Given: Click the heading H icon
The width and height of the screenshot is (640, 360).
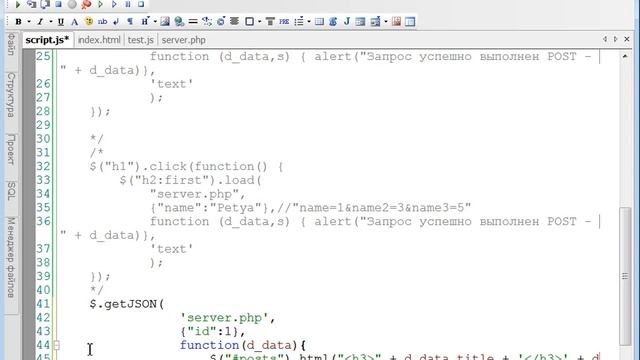Looking at the screenshot, I should [x=144, y=22].
